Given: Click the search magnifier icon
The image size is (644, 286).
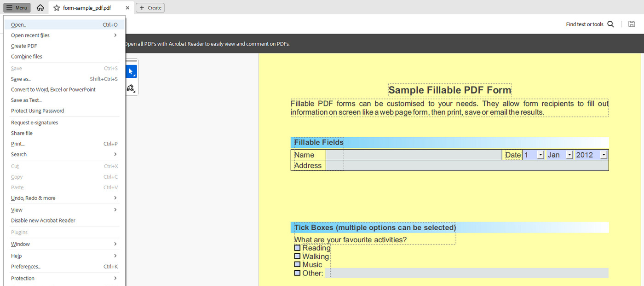Looking at the screenshot, I should [611, 24].
